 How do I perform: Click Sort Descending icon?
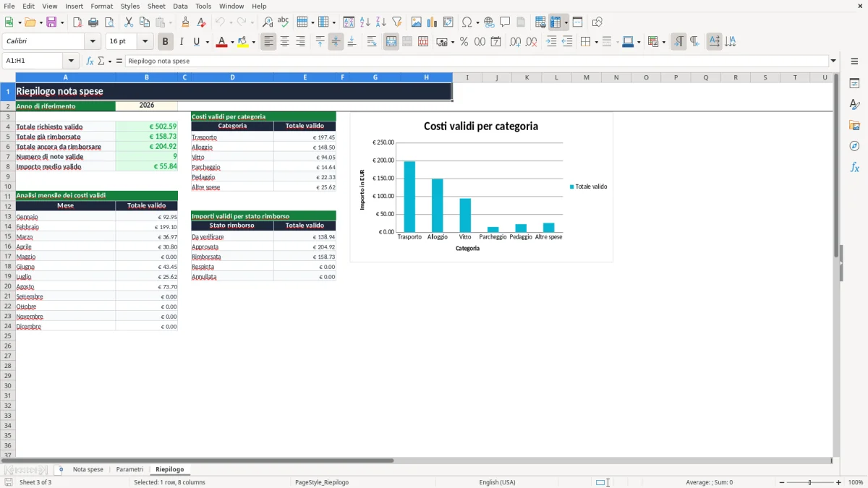380,22
